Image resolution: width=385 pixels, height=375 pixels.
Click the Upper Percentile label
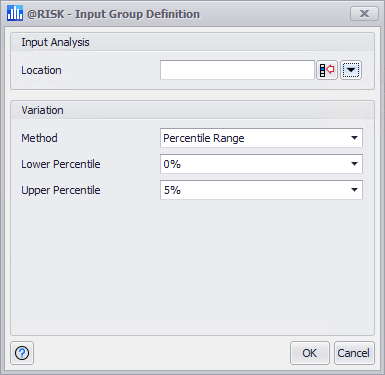tap(61, 190)
